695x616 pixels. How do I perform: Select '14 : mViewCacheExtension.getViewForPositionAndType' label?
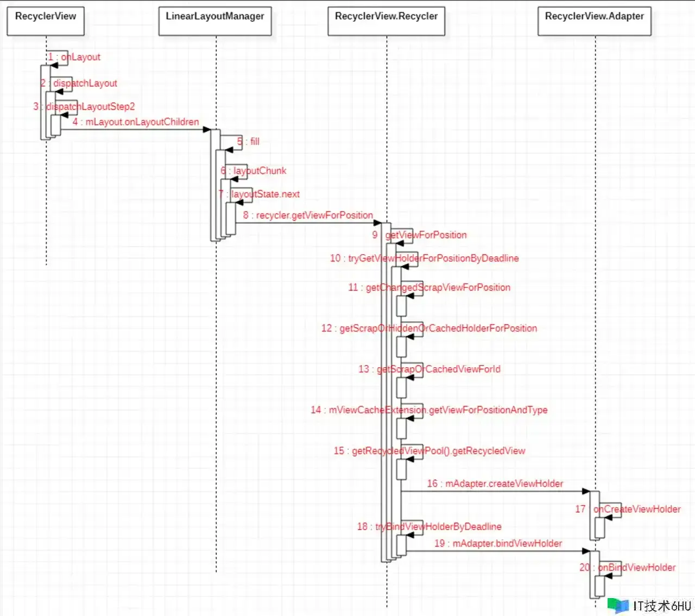pos(429,410)
